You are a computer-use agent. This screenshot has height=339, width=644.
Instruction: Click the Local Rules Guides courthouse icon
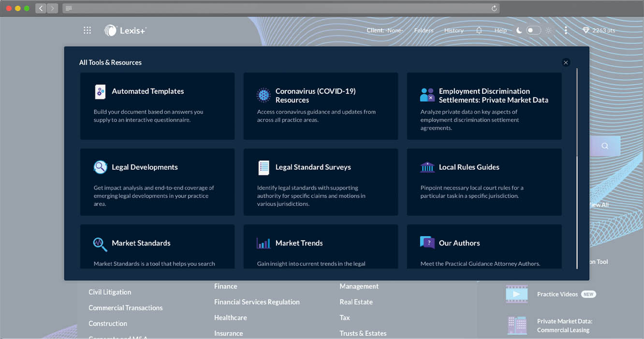point(427,167)
